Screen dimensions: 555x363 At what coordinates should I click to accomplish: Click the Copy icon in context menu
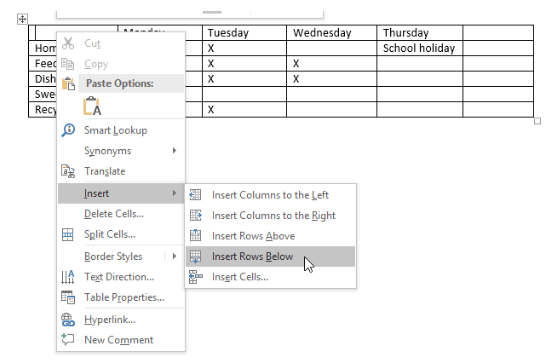click(68, 64)
